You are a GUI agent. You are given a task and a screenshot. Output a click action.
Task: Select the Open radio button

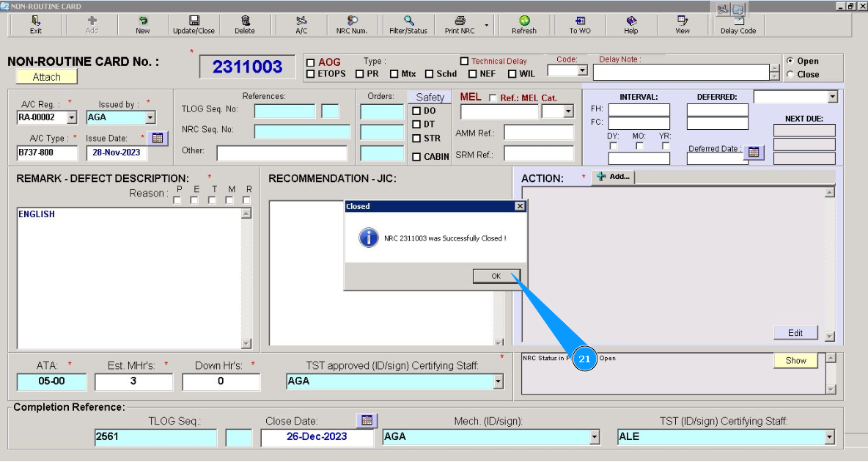click(x=790, y=61)
